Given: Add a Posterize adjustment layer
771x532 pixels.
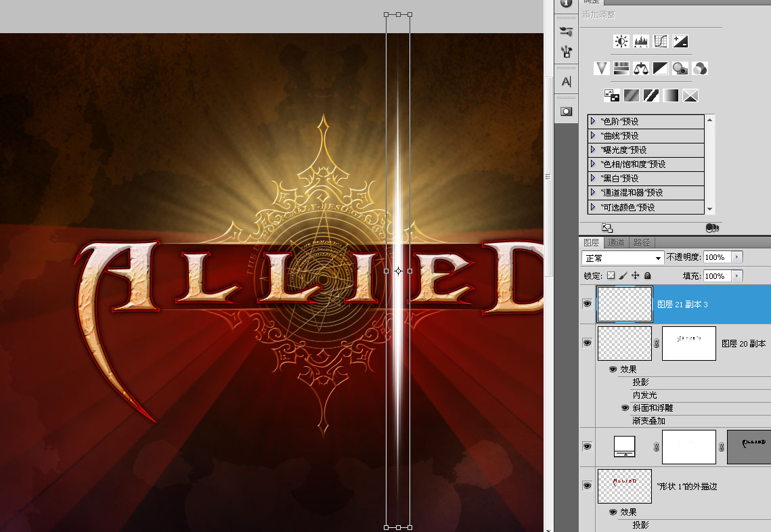Looking at the screenshot, I should pos(632,95).
